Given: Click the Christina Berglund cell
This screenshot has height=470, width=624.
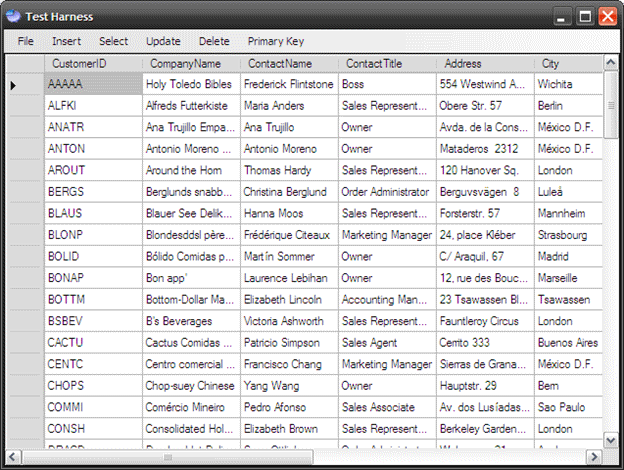Looking at the screenshot, I should (289, 191).
